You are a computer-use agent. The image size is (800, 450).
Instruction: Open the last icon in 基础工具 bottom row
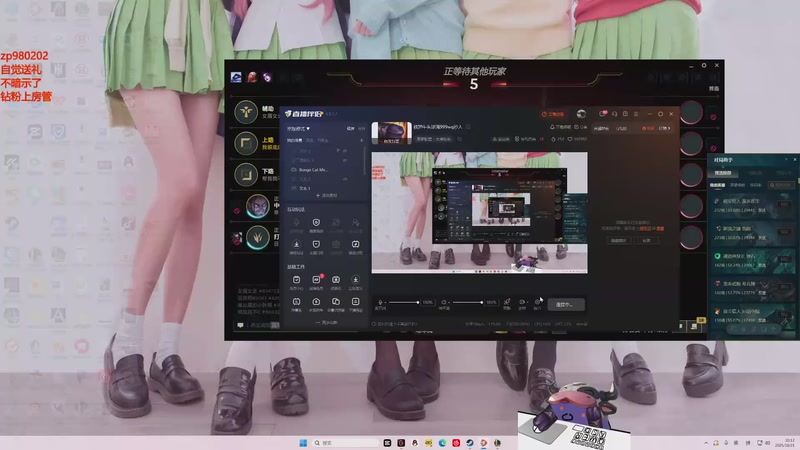point(356,304)
